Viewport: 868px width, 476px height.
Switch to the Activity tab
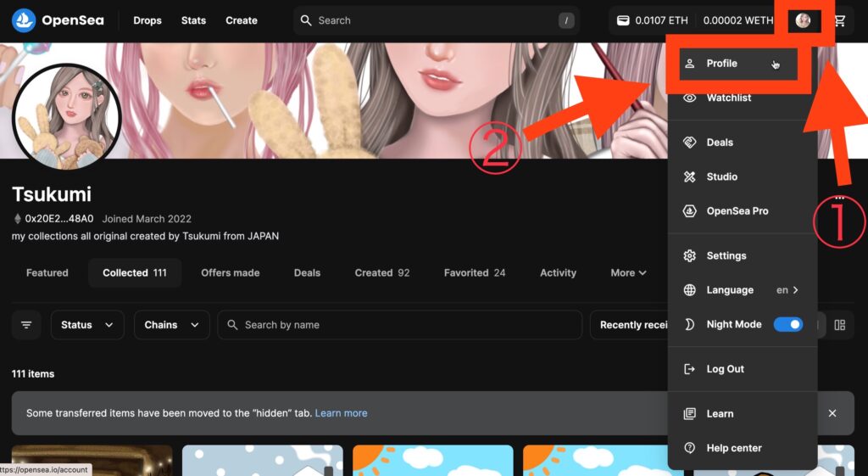pyautogui.click(x=558, y=272)
